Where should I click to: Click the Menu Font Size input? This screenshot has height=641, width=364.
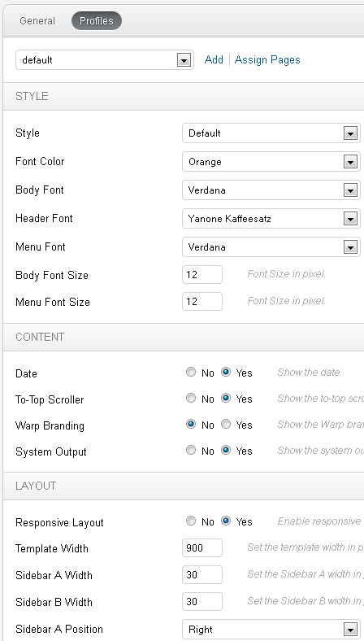click(202, 301)
